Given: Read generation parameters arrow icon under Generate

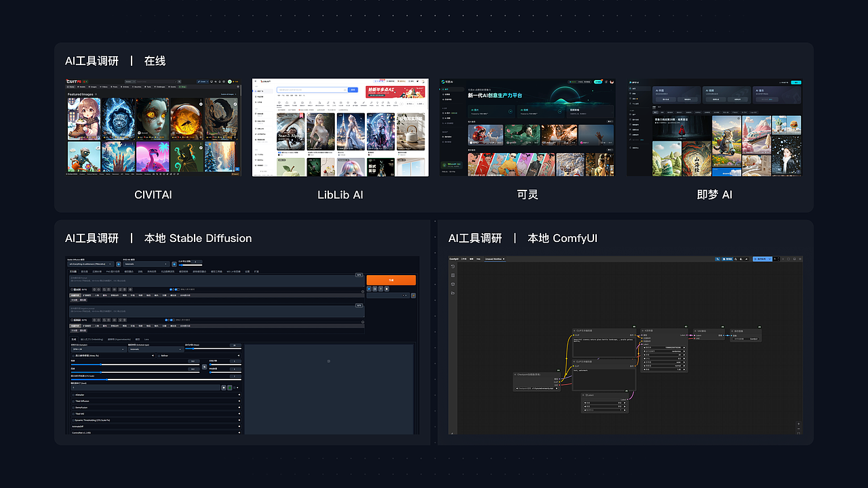Looking at the screenshot, I should pyautogui.click(x=369, y=289).
